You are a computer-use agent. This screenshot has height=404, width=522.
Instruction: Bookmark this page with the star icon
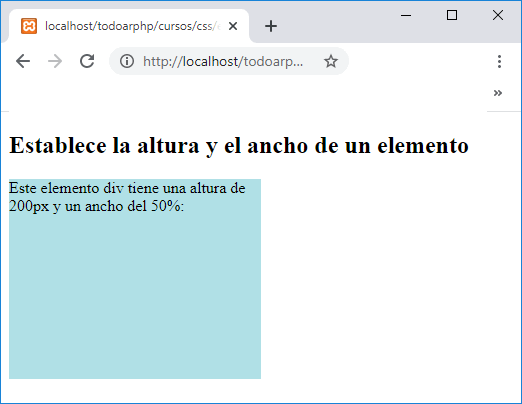331,61
